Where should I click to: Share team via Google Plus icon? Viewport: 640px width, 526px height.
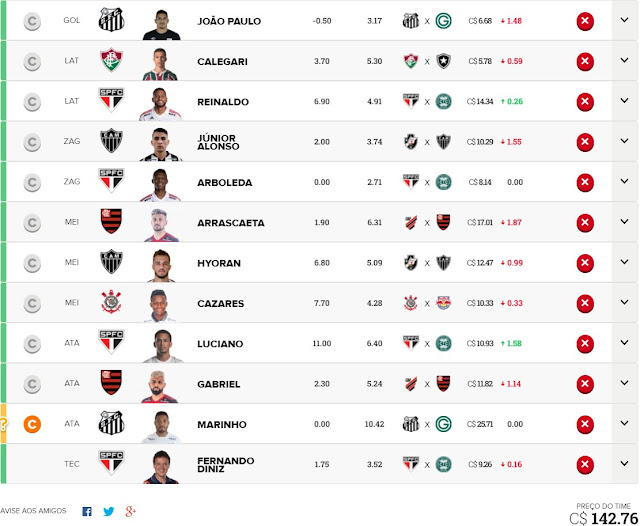[x=130, y=511]
